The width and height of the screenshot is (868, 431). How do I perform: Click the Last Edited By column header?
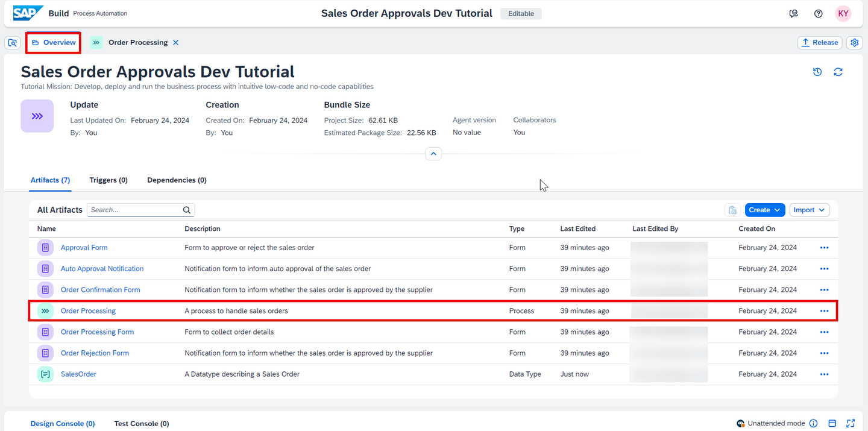pyautogui.click(x=655, y=229)
